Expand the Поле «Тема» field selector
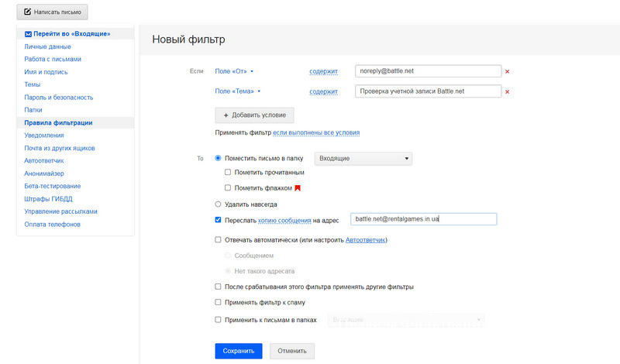 239,92
